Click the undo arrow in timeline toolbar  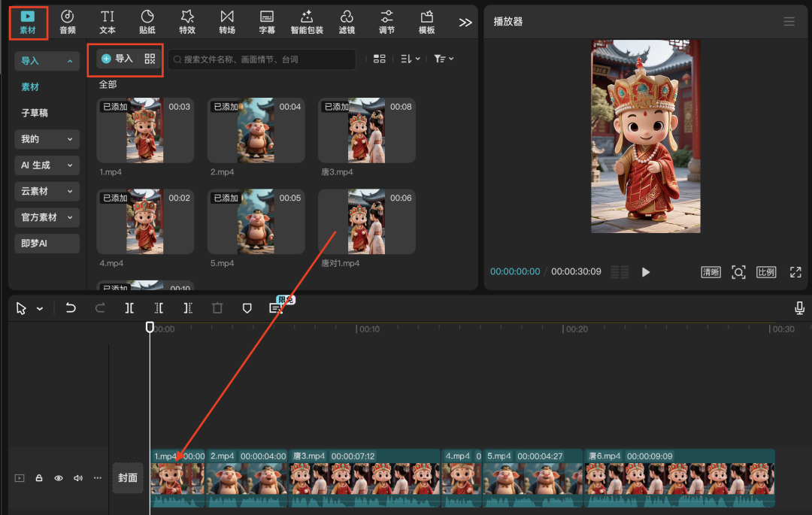coord(71,308)
